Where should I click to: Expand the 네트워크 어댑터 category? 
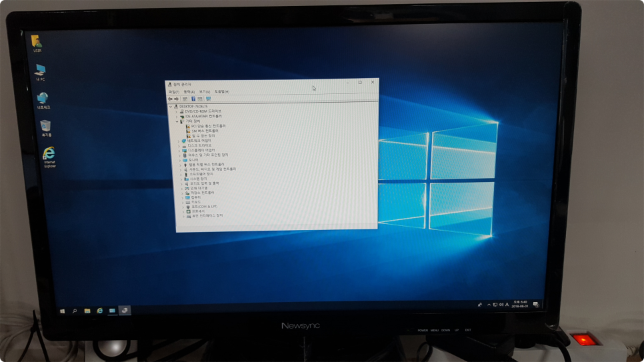(179, 141)
